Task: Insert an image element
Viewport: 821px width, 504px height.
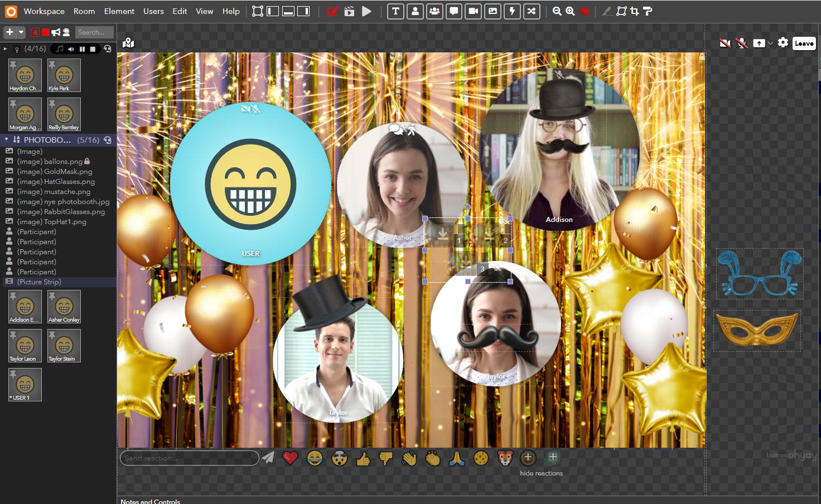Action: pyautogui.click(x=492, y=11)
